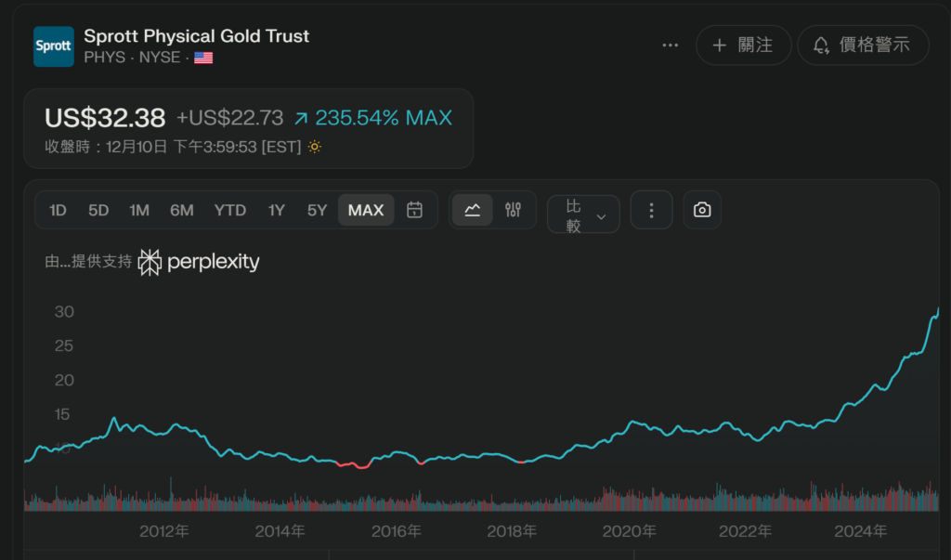
Task: Select the MAX time range tab
Action: (366, 211)
